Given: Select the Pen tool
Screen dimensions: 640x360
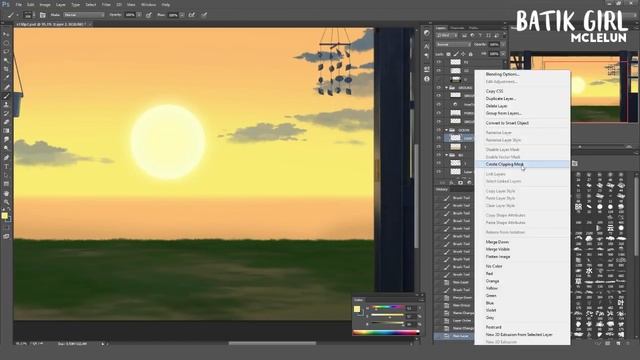Looking at the screenshot, I should coord(6,157).
